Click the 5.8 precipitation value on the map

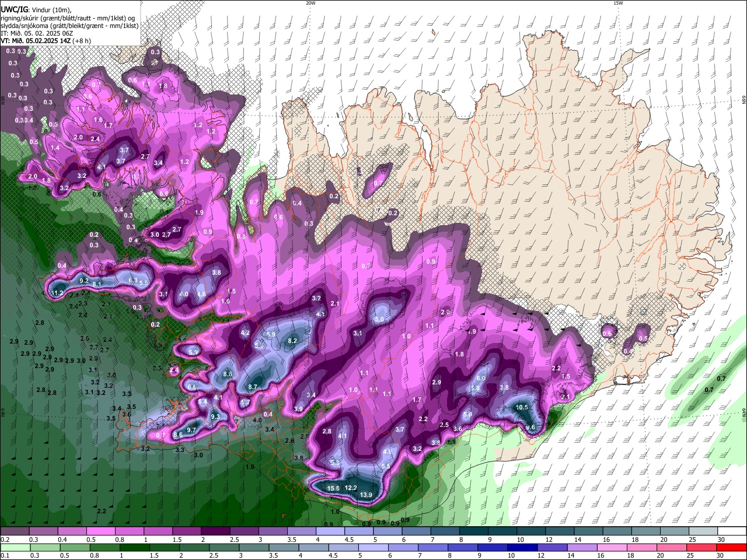pyautogui.click(x=475, y=388)
